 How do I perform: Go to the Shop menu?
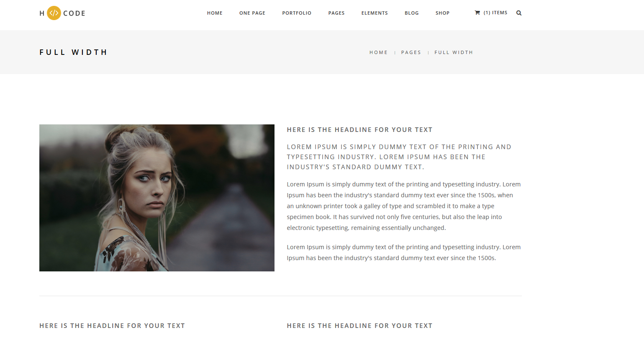point(442,13)
